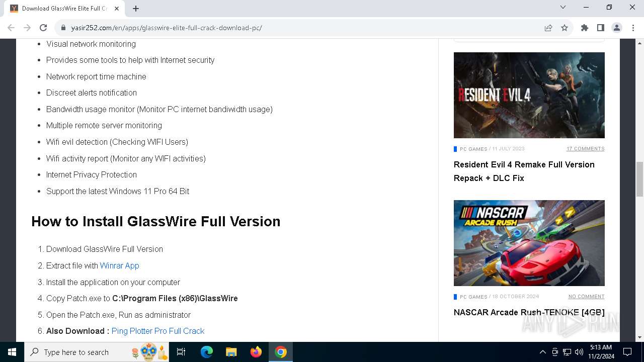Launch Microsoft Edge from the taskbar
Viewport: 644px width, 362px height.
coord(207,352)
